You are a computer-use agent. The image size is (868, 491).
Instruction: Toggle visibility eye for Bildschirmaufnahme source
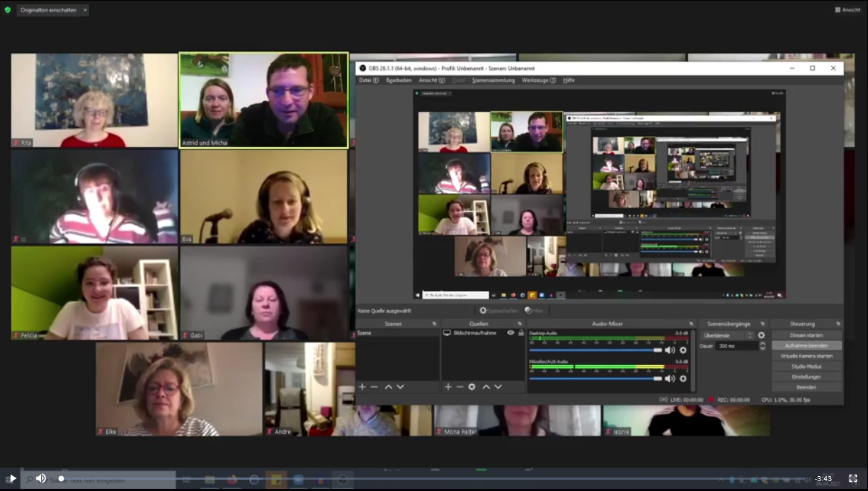pyautogui.click(x=510, y=333)
